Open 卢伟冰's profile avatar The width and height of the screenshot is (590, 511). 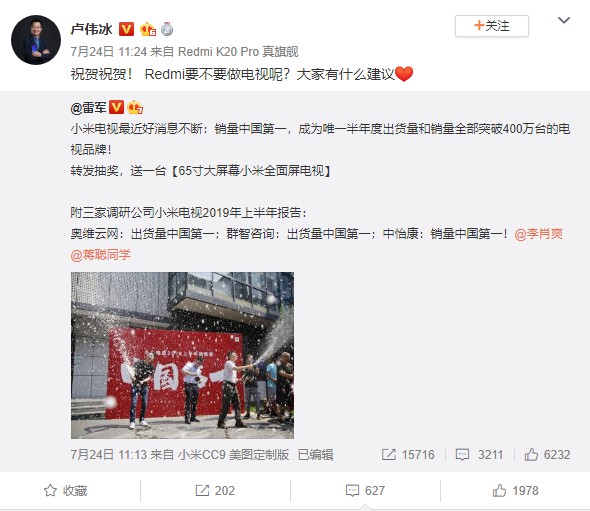point(36,40)
